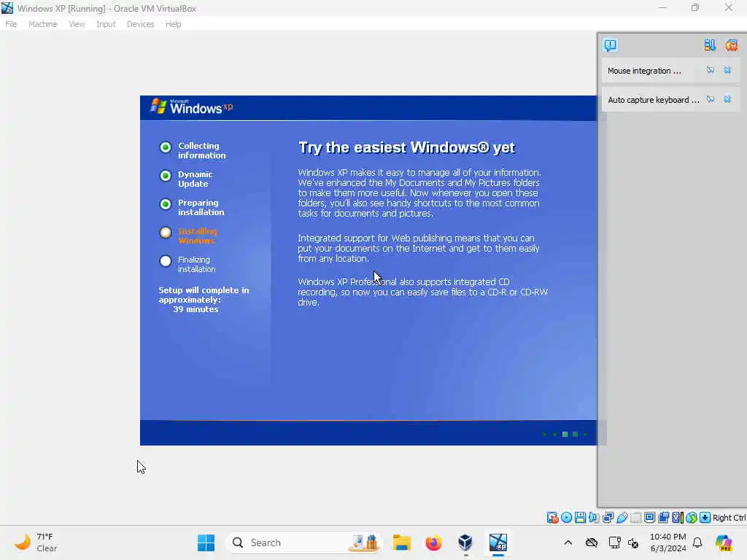Open the Input menu

click(106, 24)
